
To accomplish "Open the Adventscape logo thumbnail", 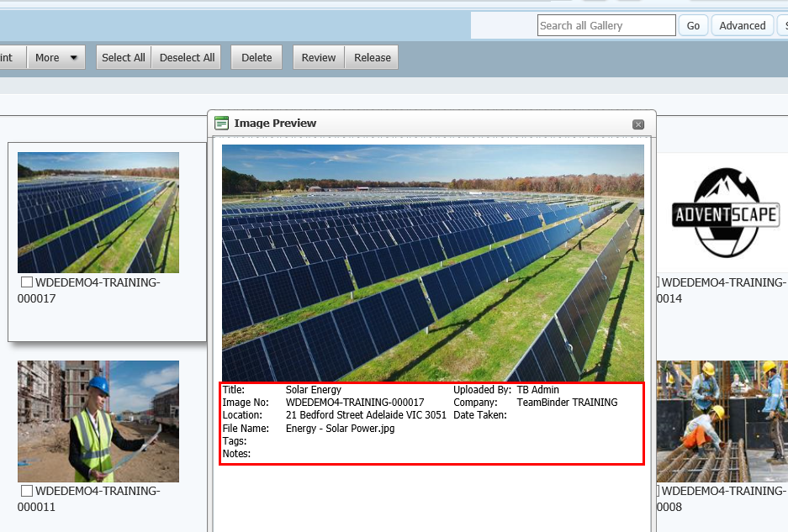I will pos(726,212).
